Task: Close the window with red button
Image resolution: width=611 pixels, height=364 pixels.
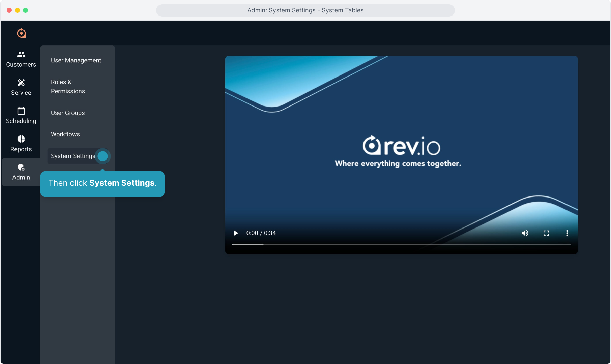Action: click(9, 10)
